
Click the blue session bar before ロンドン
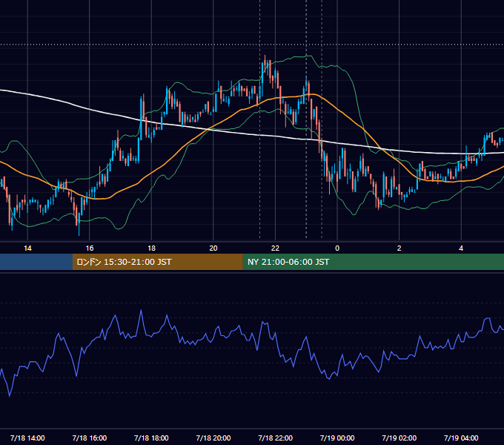pyautogui.click(x=36, y=262)
